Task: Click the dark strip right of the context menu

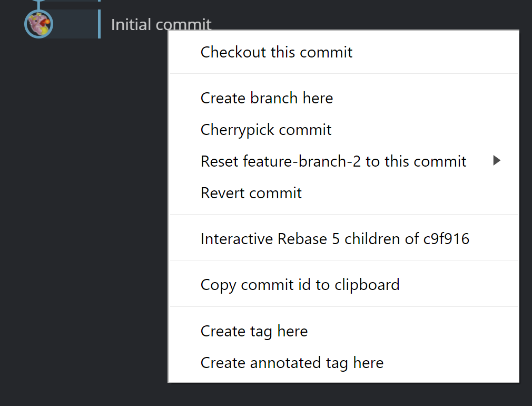Action: click(x=526, y=211)
